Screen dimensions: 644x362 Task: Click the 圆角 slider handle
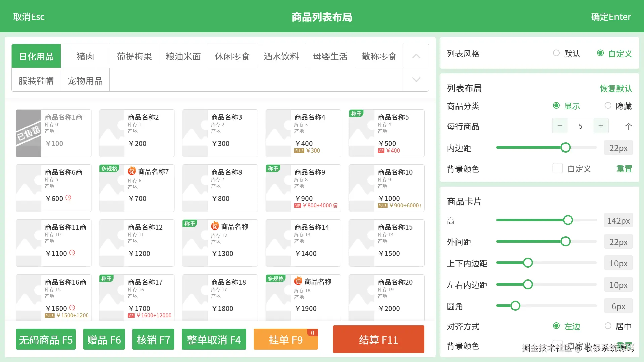(515, 306)
